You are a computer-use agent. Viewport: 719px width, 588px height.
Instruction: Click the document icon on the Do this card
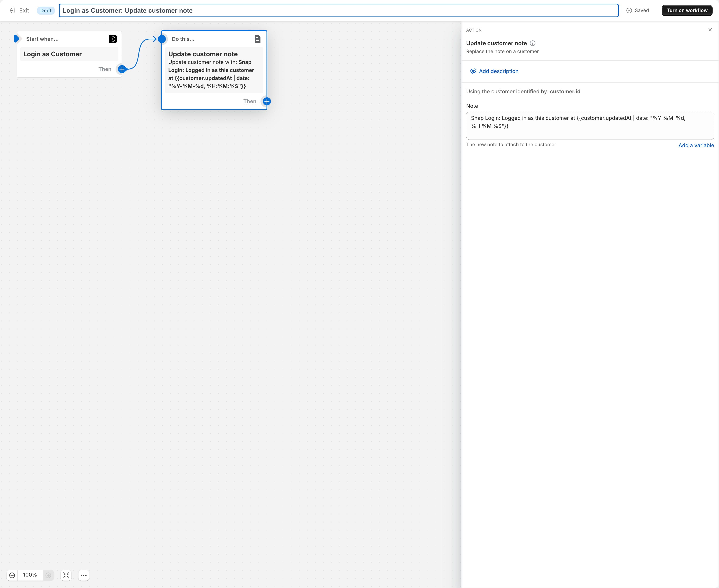coord(257,39)
